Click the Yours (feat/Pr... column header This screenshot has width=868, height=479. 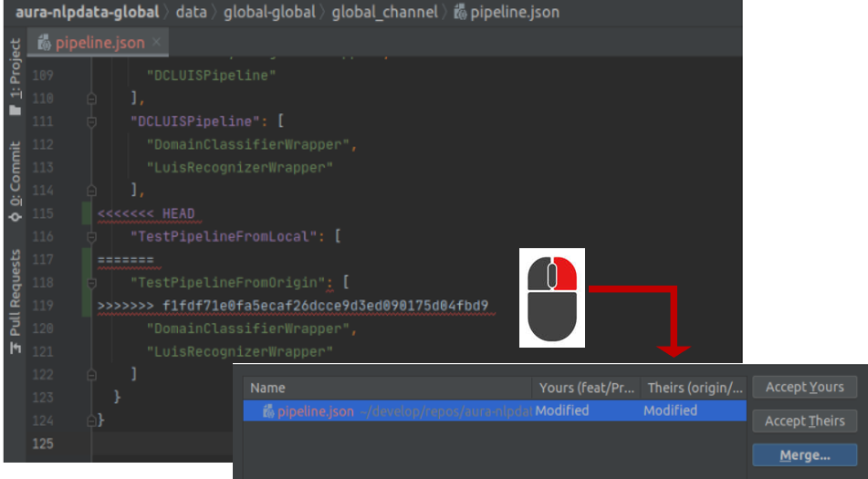point(586,388)
